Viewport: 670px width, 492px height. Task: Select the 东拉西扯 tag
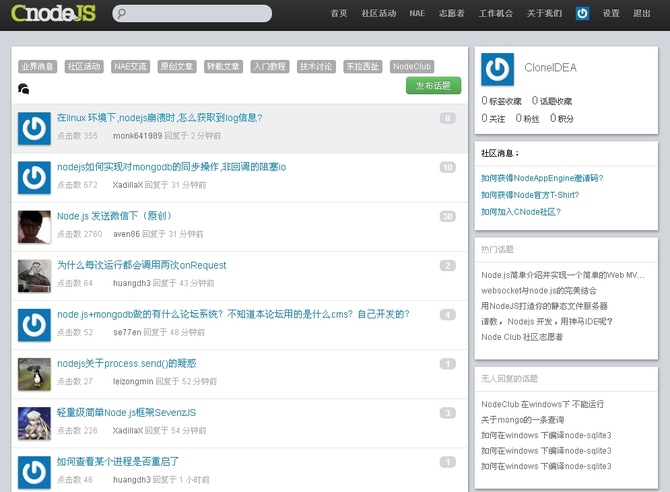(x=363, y=66)
